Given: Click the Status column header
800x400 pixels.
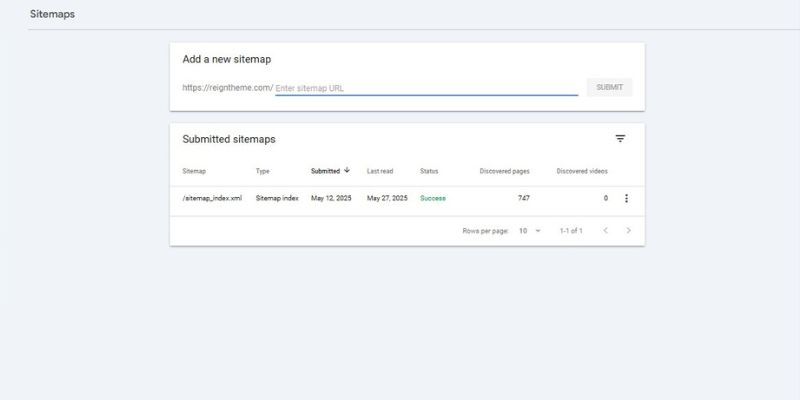Looking at the screenshot, I should [x=429, y=171].
